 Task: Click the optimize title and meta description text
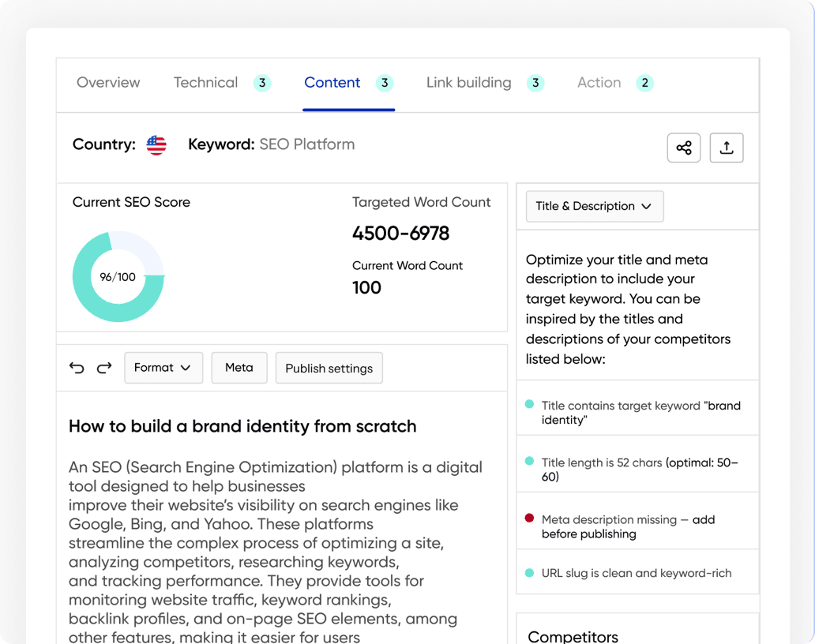[x=628, y=309]
